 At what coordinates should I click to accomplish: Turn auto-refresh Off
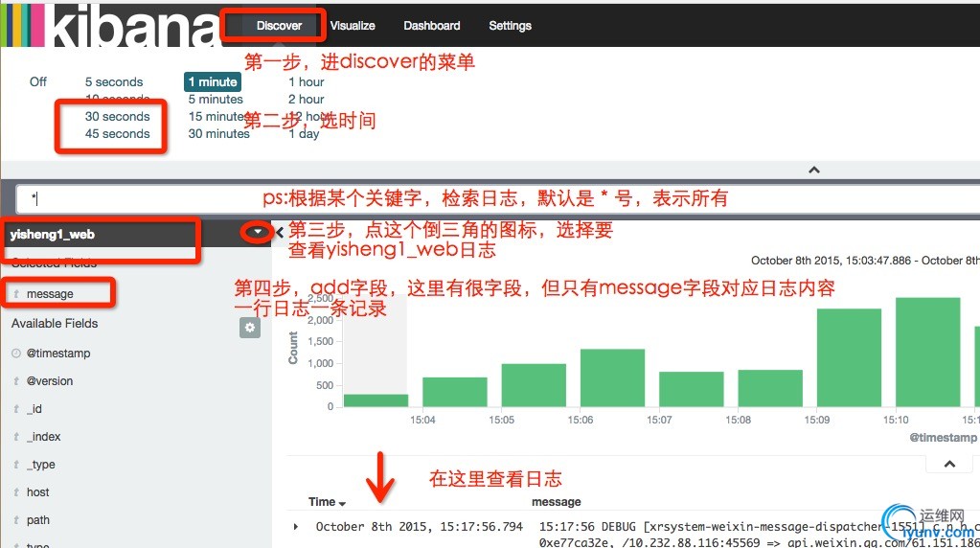point(38,81)
